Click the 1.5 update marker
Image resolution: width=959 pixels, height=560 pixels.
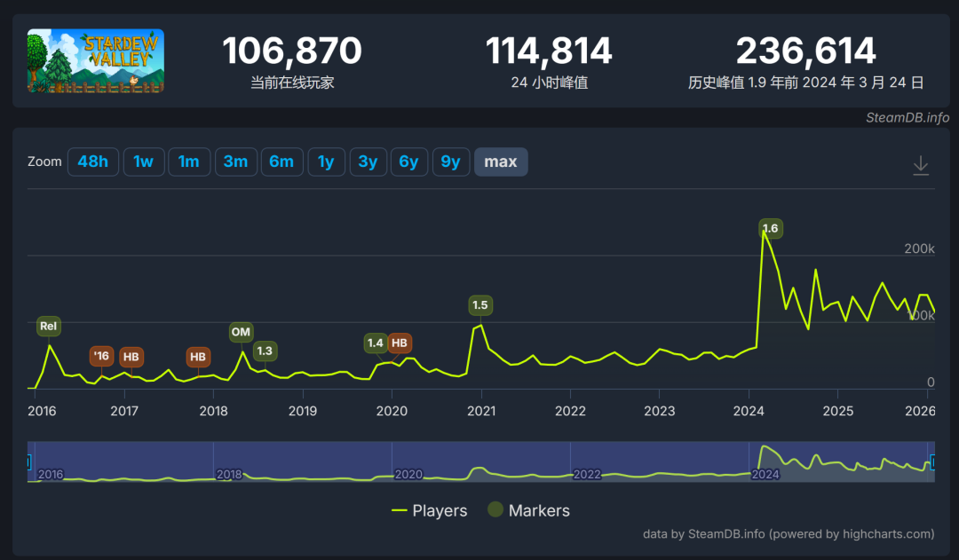click(480, 305)
